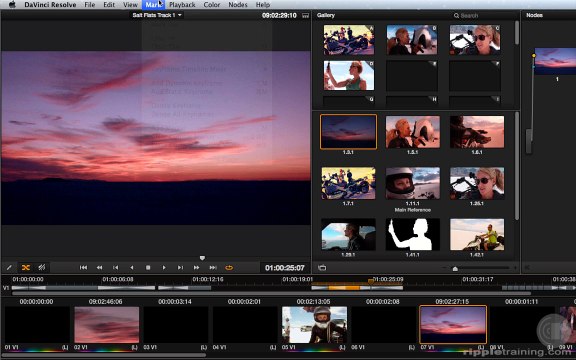Screen dimensions: 576x360
Task: Toggle the audio mute icon beside unmix
Action: [x=42, y=267]
